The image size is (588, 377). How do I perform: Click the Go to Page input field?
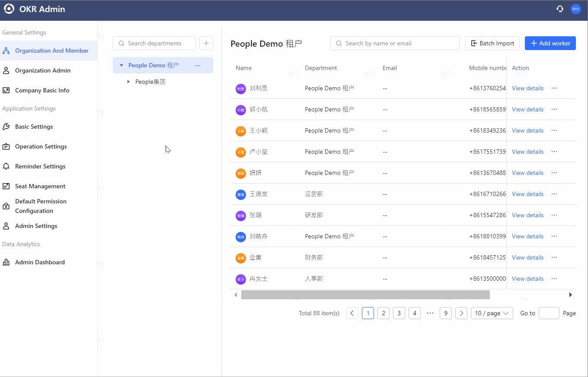click(549, 313)
